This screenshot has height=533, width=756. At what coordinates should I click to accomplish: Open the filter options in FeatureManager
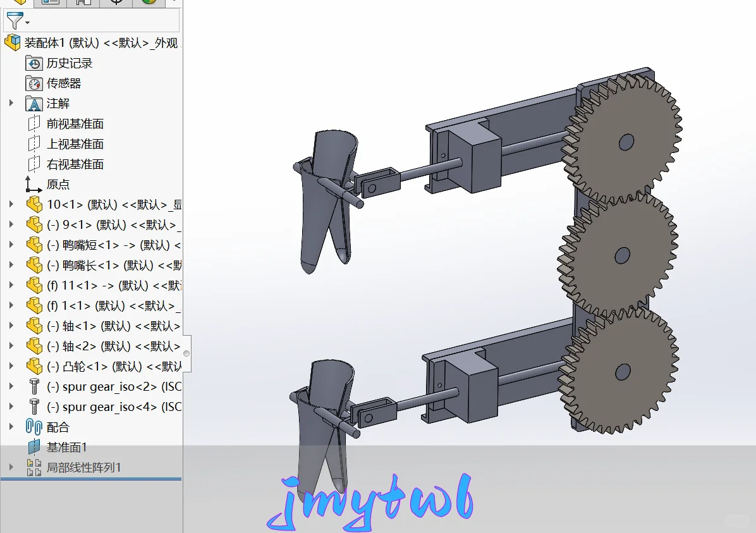click(15, 19)
